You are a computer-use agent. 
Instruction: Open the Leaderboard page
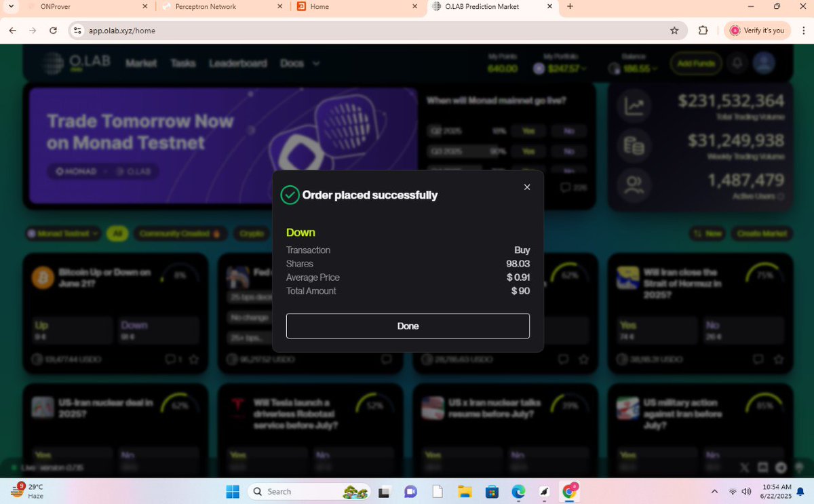pyautogui.click(x=237, y=63)
